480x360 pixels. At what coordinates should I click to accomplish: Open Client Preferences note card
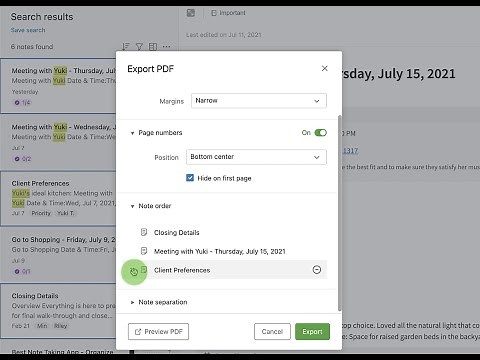58,199
